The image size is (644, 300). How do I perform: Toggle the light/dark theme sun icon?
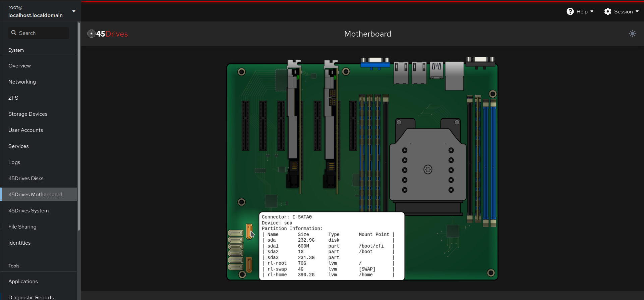[x=633, y=34]
